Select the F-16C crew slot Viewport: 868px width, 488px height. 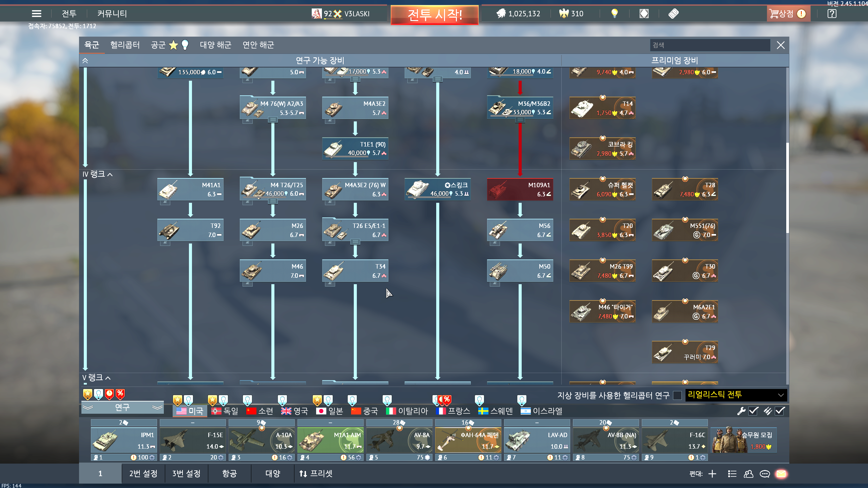click(675, 440)
